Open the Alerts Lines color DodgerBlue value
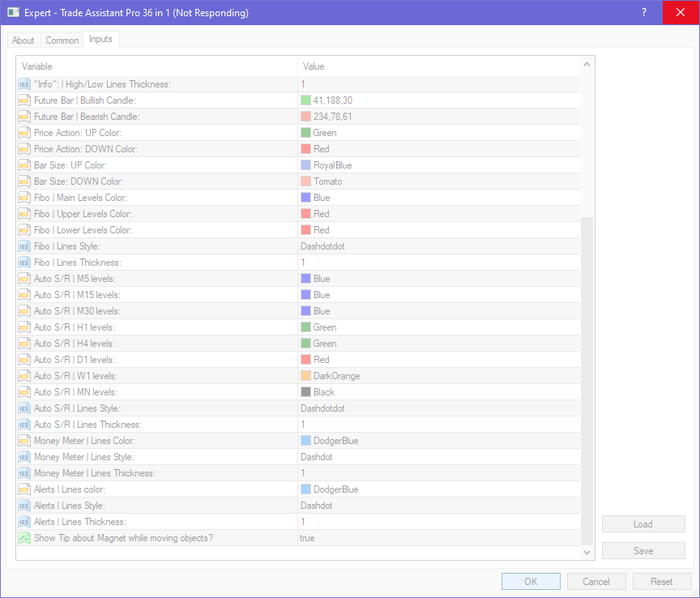 tap(439, 489)
